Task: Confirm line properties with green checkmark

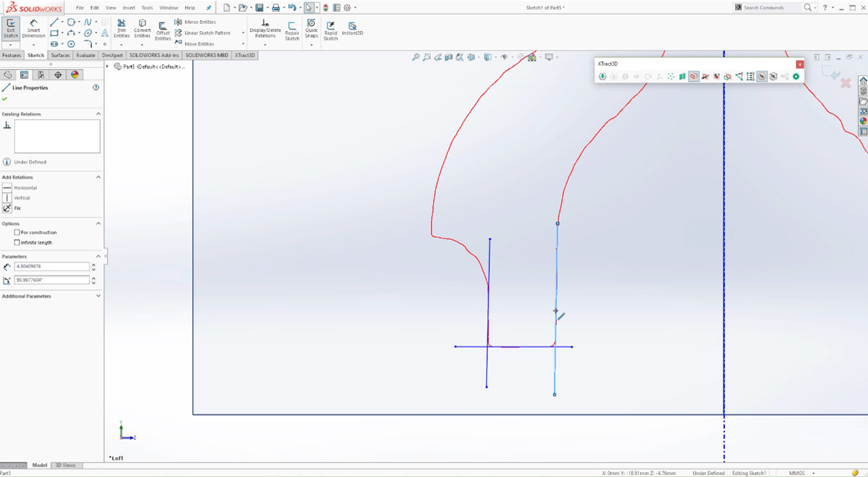Action: pos(5,98)
